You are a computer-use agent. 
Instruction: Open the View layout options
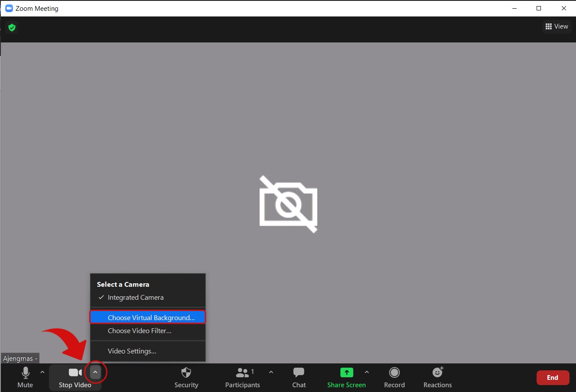coord(557,26)
